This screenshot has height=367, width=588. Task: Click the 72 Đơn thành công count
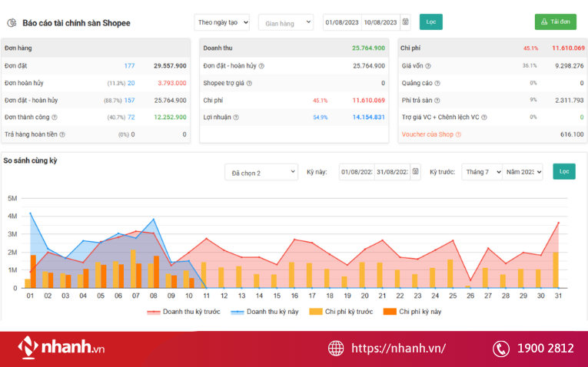(131, 117)
